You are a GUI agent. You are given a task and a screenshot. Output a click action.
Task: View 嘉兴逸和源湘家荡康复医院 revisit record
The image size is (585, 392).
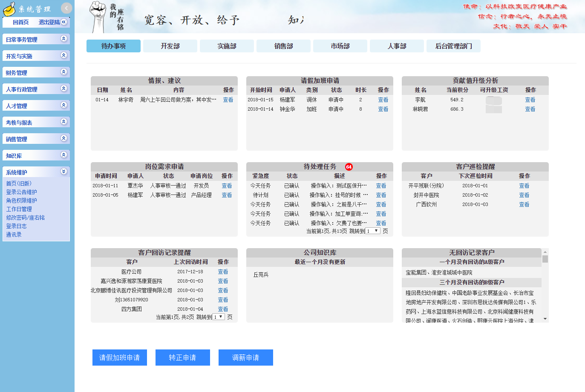tap(223, 281)
